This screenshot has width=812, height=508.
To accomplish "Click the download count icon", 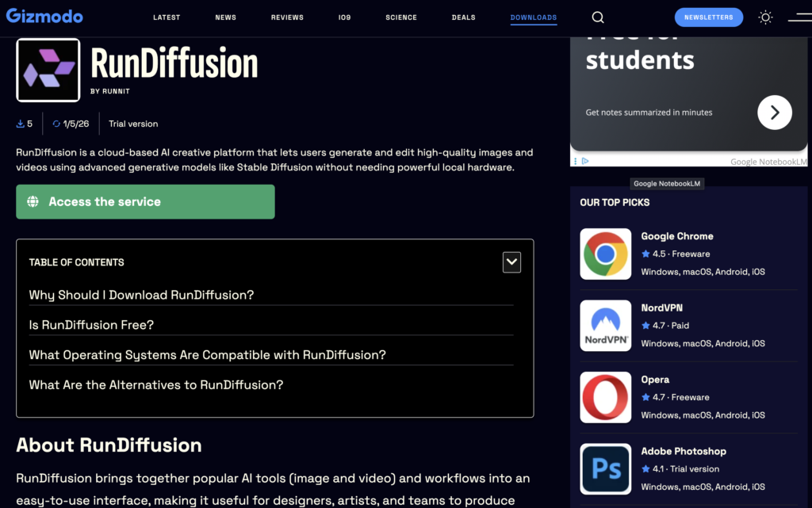I will (20, 124).
